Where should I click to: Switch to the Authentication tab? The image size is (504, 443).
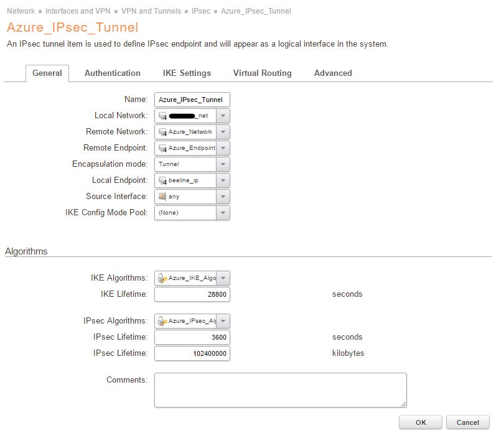point(113,73)
